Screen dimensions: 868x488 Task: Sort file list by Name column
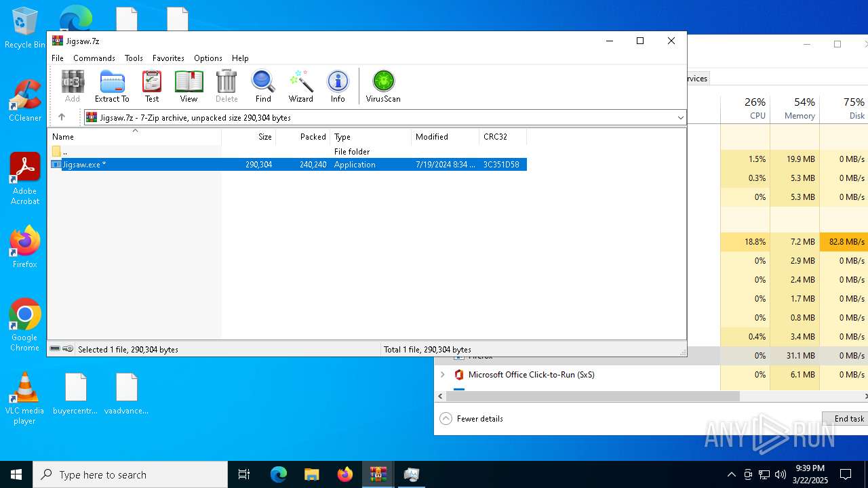pos(134,137)
